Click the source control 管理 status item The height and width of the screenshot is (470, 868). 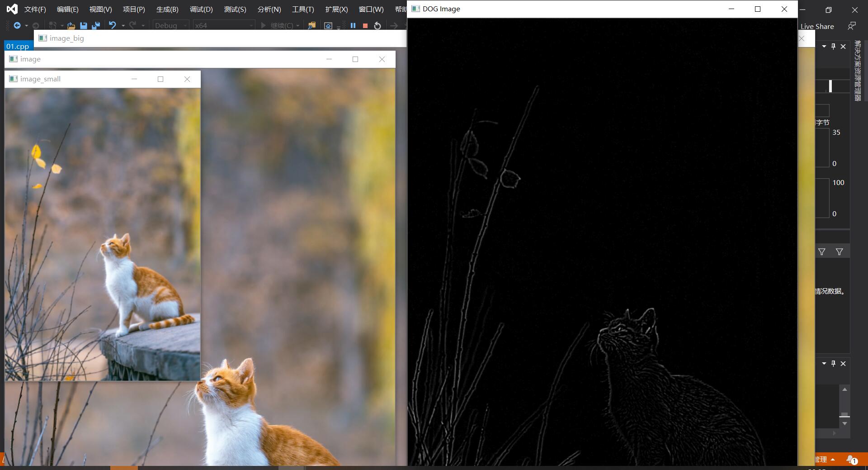coord(825,460)
